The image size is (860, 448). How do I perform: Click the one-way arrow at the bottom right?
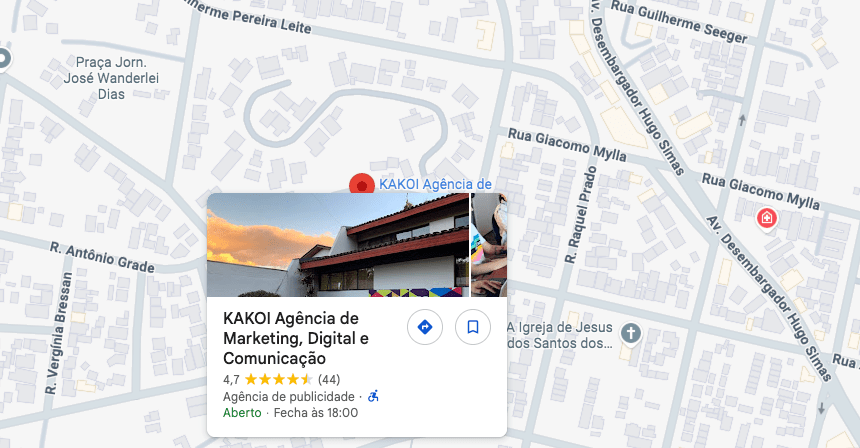coord(821,408)
